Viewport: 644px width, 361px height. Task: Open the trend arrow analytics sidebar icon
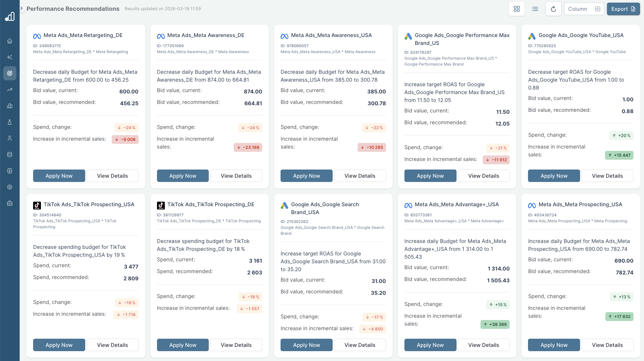point(10,90)
